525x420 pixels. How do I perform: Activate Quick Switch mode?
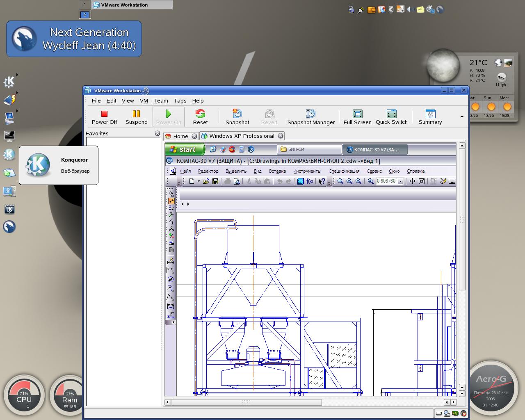pos(391,117)
